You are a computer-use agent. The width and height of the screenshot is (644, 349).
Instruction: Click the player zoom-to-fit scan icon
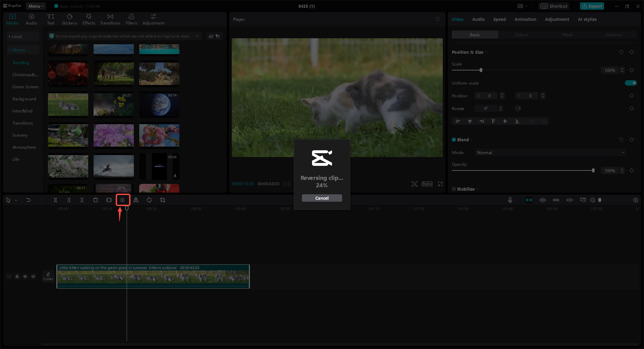(415, 184)
